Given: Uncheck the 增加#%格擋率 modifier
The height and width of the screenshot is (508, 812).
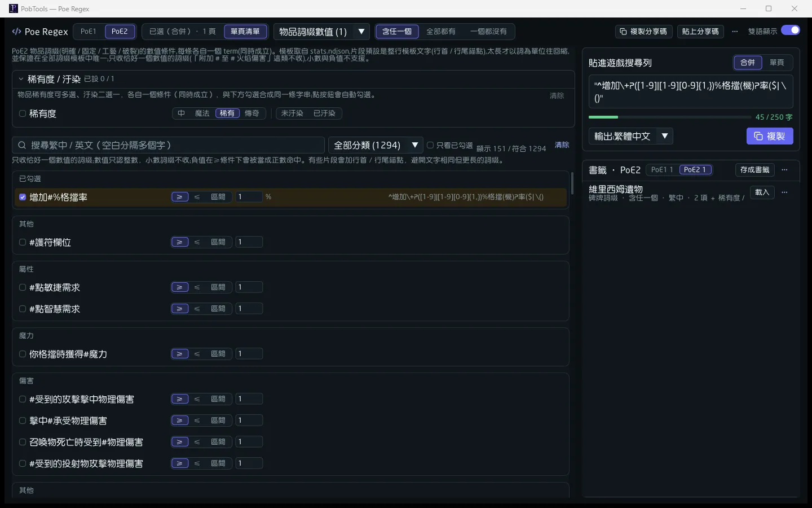Looking at the screenshot, I should coord(23,197).
